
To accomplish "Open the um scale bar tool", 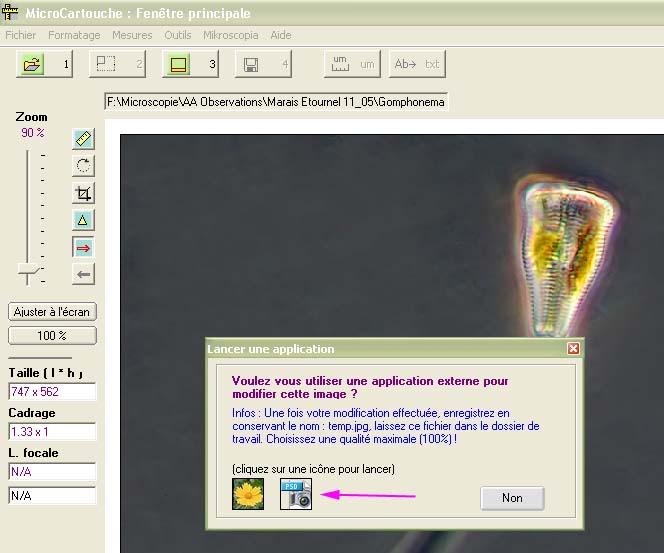I will [352, 64].
